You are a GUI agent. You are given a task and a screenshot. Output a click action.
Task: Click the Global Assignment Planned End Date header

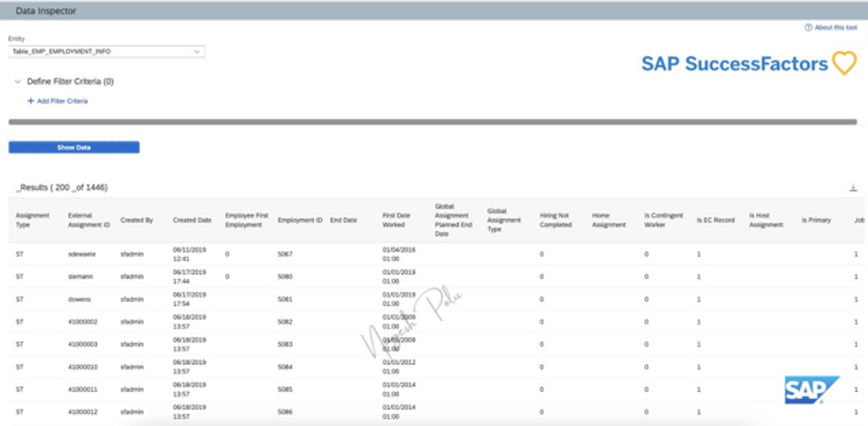(x=453, y=220)
